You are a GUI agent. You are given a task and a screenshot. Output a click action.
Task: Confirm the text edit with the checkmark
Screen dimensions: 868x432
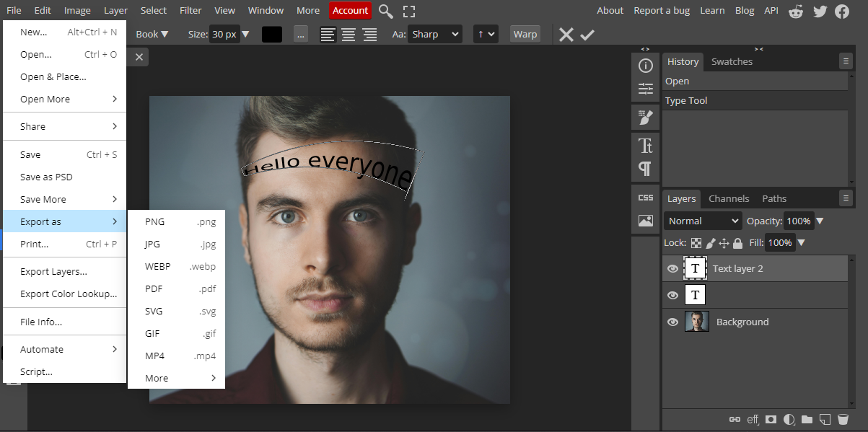(x=587, y=35)
